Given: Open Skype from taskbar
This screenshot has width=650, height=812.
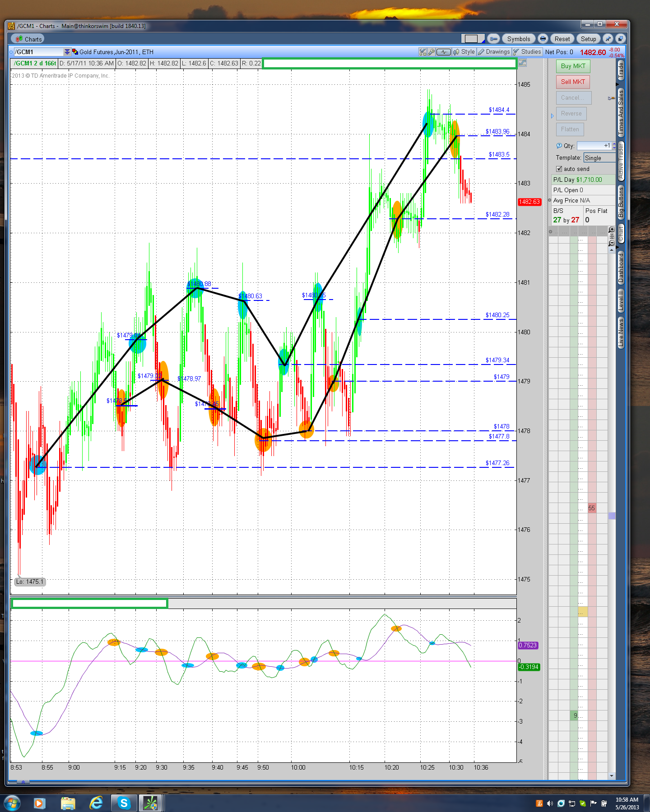Looking at the screenshot, I should [124, 803].
